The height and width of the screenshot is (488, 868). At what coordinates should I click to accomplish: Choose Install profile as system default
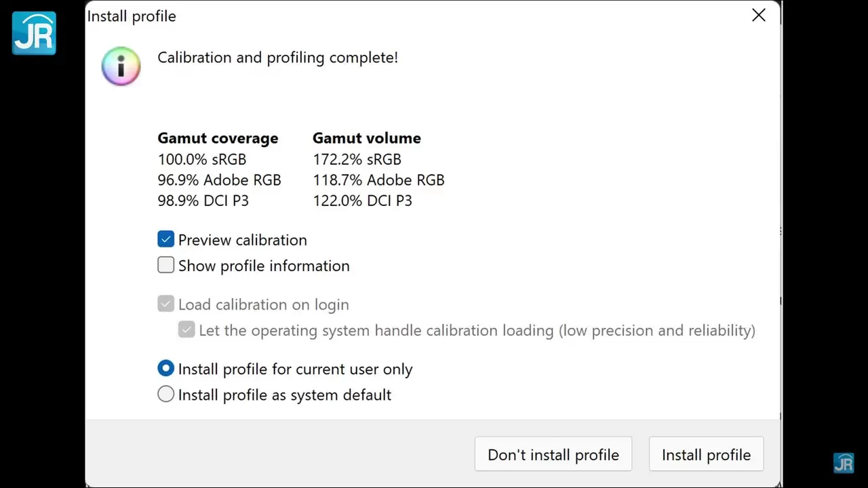(x=166, y=394)
